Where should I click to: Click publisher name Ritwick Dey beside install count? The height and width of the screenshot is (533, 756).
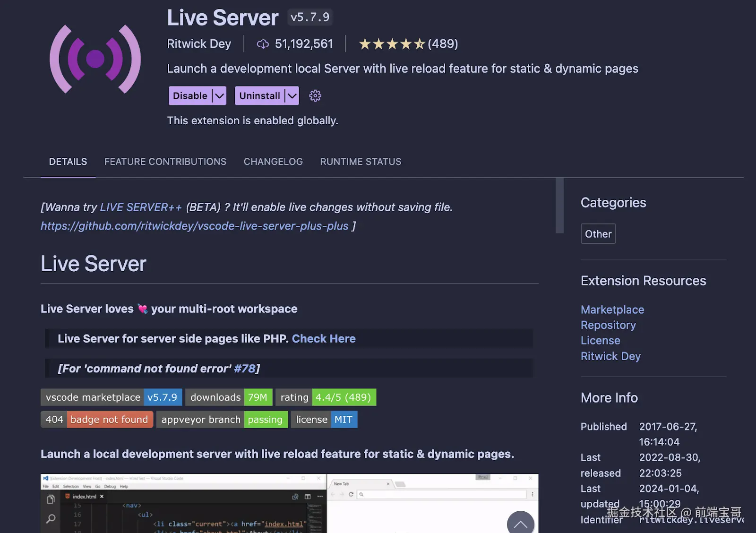click(199, 44)
